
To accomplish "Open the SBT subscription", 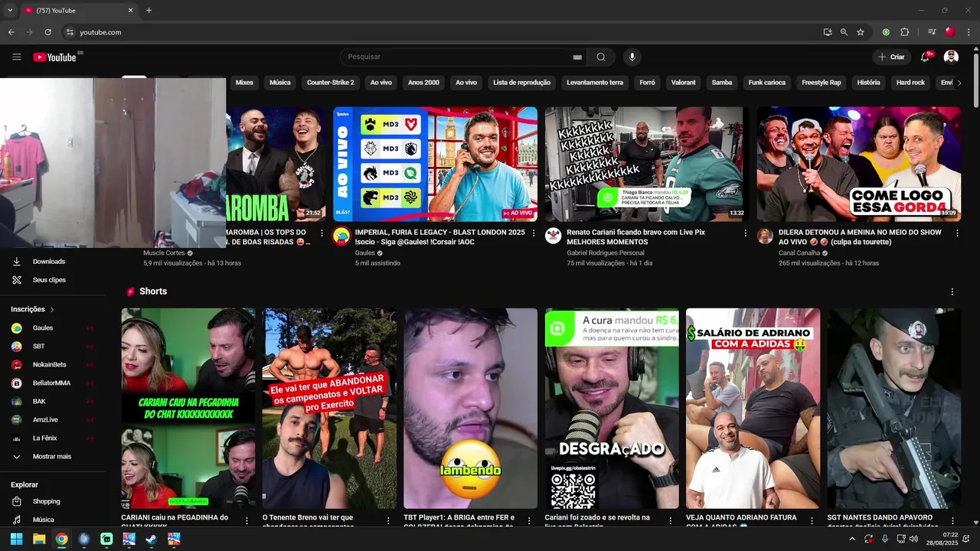I will click(54, 347).
